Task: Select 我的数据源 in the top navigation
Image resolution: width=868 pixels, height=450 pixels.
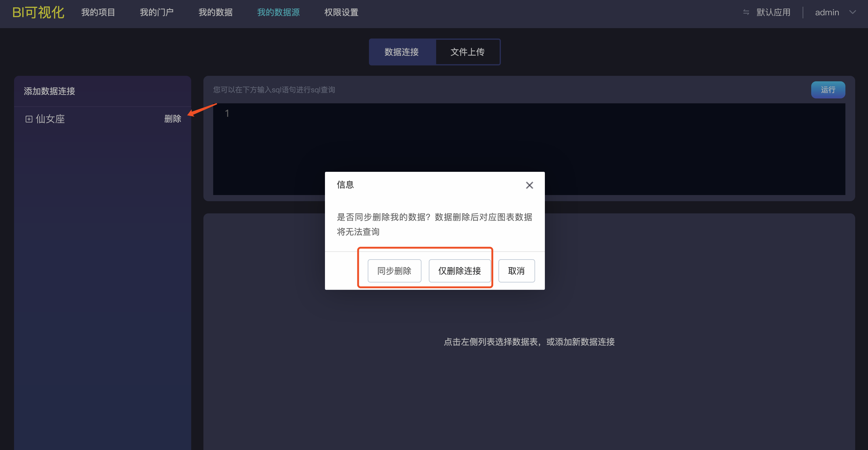Action: pyautogui.click(x=278, y=13)
